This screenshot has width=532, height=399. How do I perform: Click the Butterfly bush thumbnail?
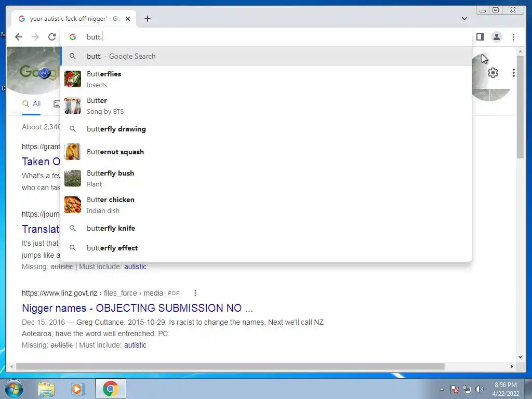[x=73, y=178]
